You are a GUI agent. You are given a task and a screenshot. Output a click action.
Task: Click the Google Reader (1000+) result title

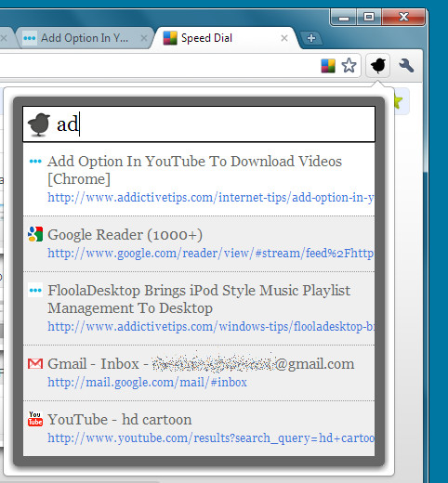125,235
